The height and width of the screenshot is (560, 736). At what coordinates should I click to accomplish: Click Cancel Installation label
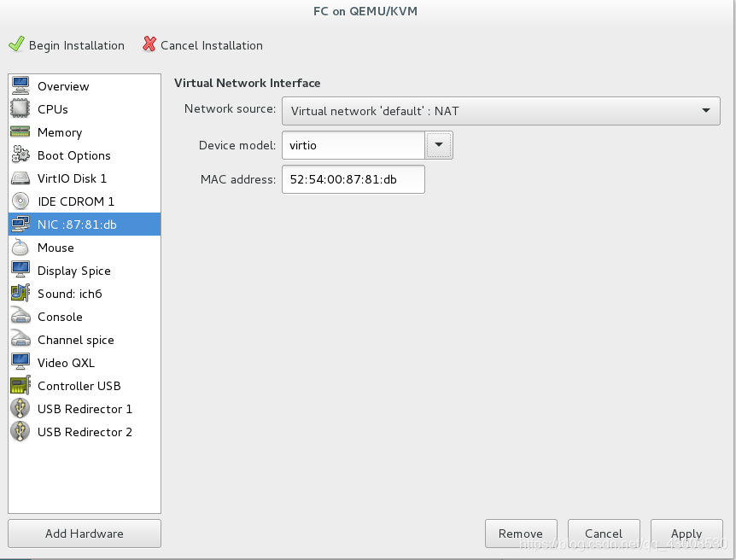tap(212, 45)
